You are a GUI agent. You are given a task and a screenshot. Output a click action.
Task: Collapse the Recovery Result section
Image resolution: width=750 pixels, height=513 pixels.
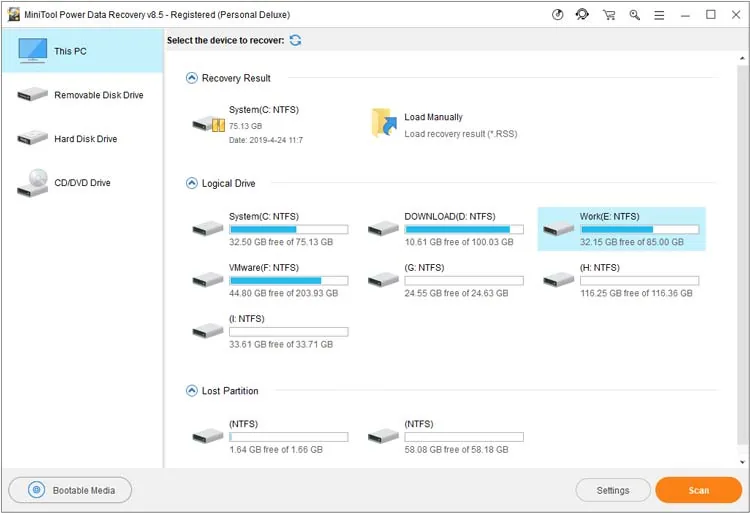point(191,78)
